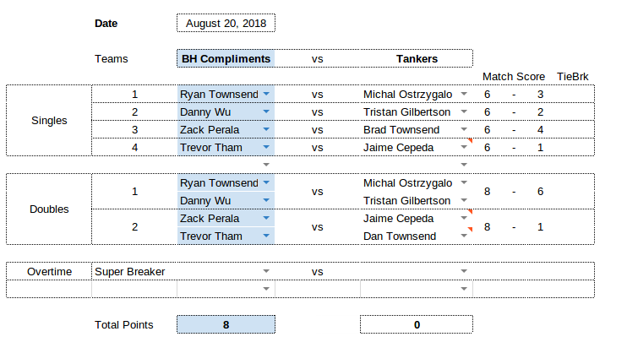The width and height of the screenshot is (627, 364).
Task: Open dropdown for doubles Zack Perala
Action: (x=266, y=218)
